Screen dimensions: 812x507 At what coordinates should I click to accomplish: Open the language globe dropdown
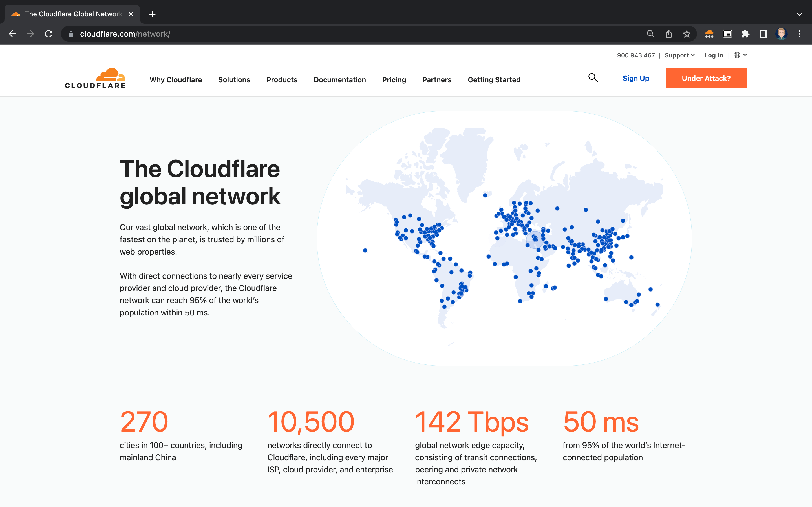click(740, 55)
